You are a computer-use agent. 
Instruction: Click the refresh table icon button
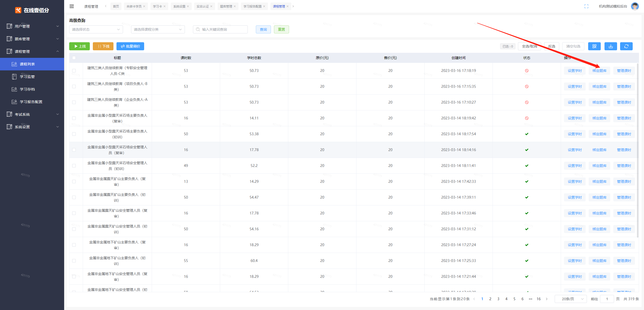point(626,46)
